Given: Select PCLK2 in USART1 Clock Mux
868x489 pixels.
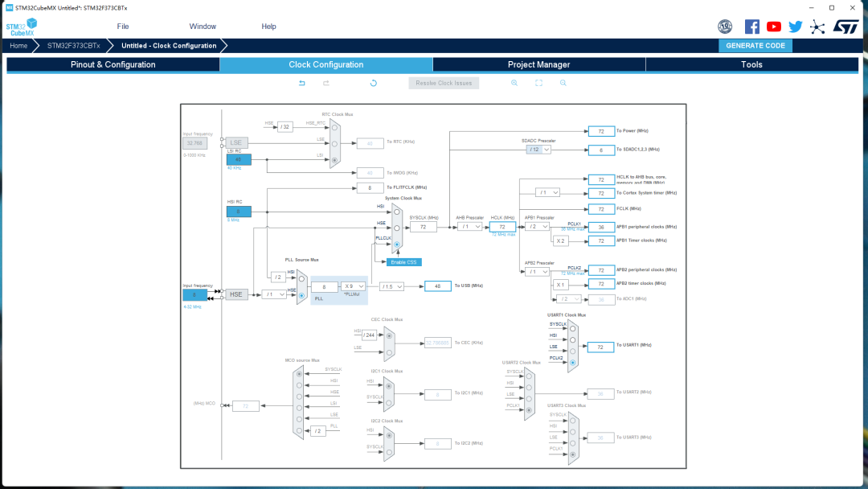Looking at the screenshot, I should pyautogui.click(x=573, y=363).
